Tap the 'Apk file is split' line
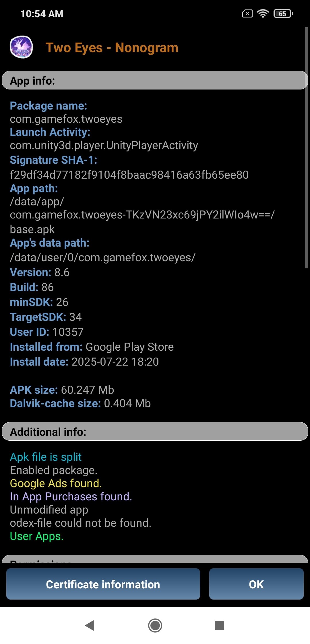Screen dimensions: 310x644 46,457
